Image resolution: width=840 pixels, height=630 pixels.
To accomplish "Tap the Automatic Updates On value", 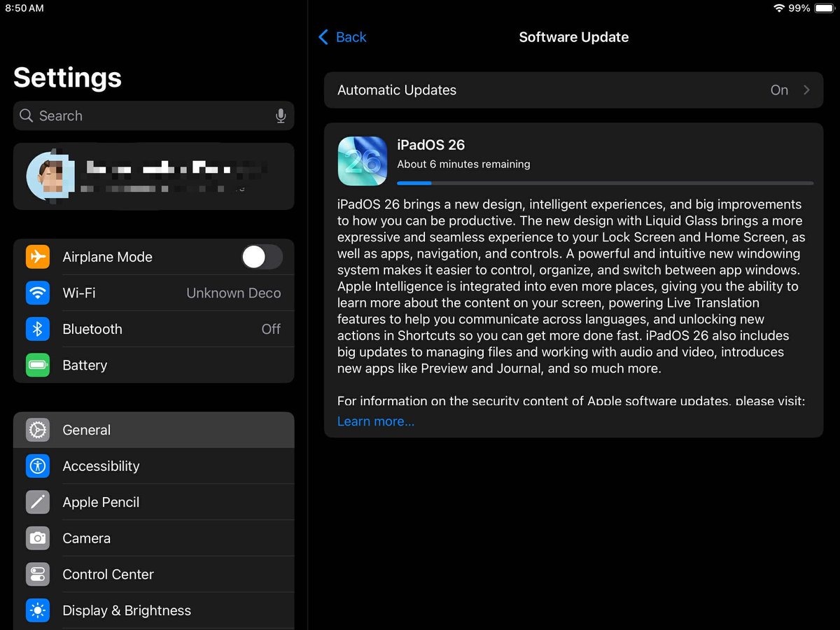I will point(779,90).
